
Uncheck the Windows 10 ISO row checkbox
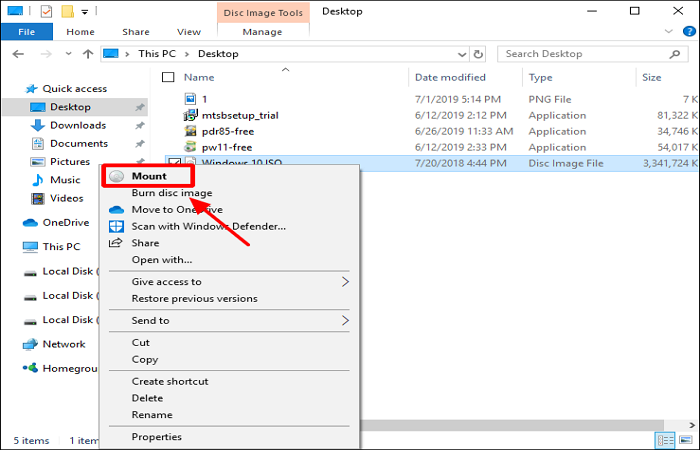[x=175, y=161]
